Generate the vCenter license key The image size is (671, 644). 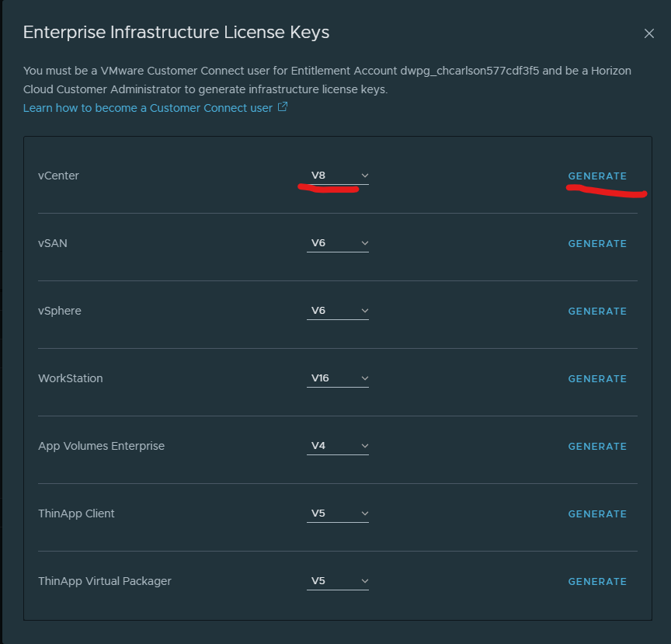tap(597, 176)
